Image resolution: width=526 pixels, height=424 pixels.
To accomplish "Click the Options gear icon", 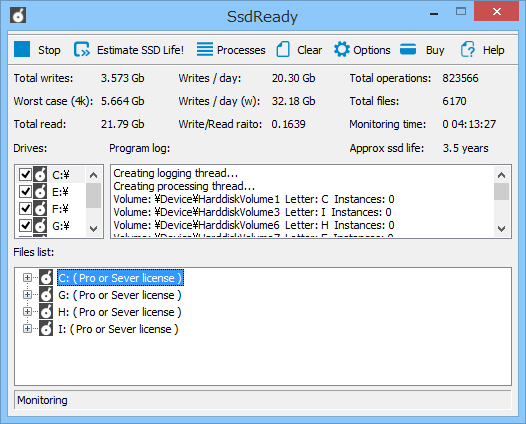I will 341,49.
